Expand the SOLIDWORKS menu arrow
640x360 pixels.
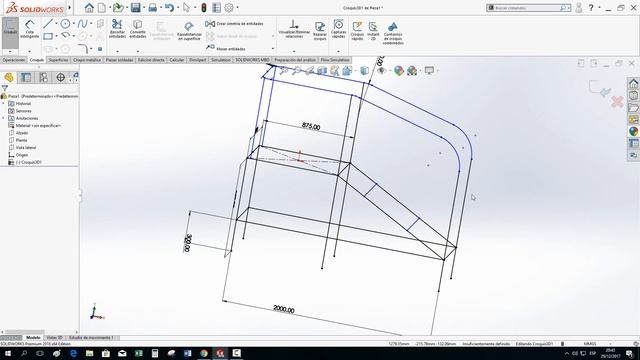pos(69,7)
